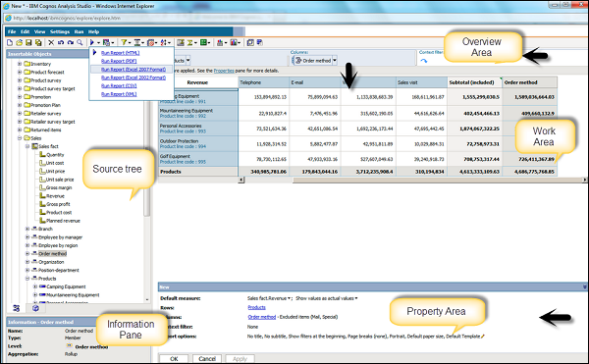Select Run Report (CSV) option
The image size is (589, 364).
119,86
